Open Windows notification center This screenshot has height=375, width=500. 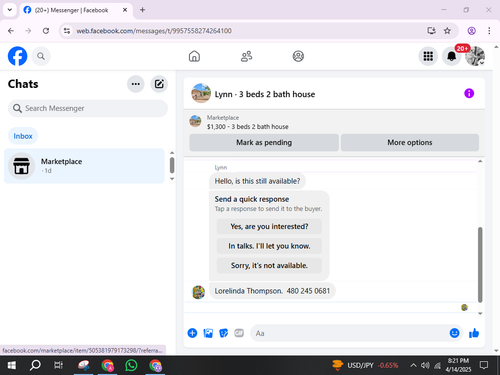tap(484, 365)
